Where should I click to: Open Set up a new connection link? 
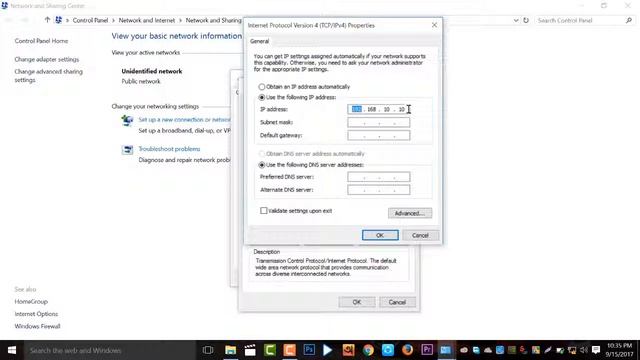[184, 120]
